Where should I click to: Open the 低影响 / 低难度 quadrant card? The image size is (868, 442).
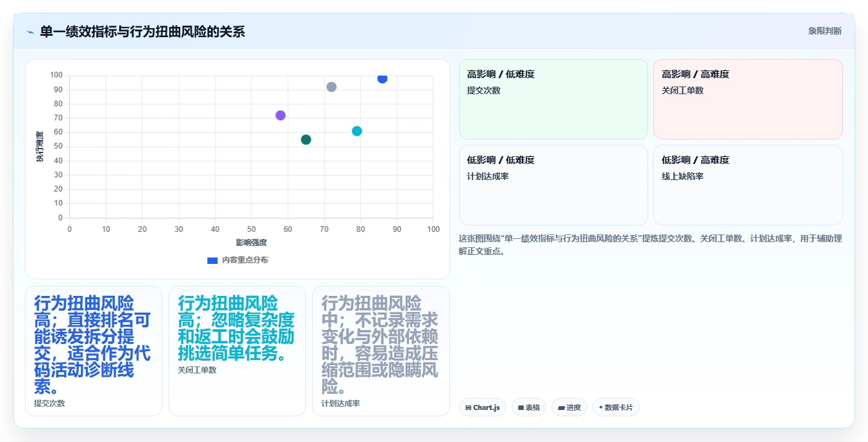553,185
